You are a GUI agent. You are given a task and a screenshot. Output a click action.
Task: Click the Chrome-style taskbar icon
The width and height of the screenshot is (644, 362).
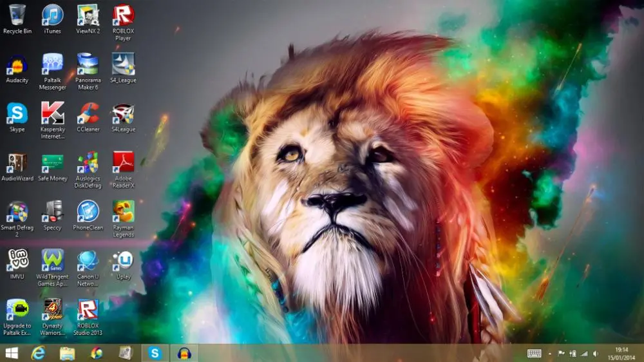pos(97,354)
